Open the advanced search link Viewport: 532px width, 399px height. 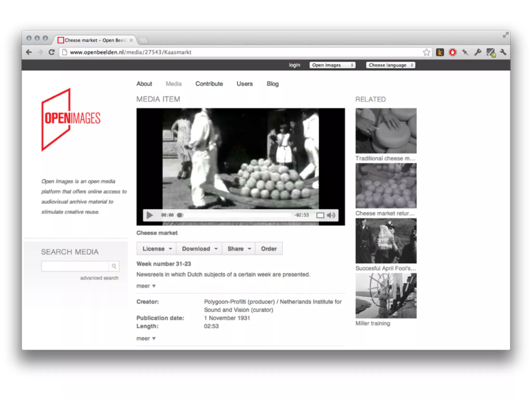point(99,278)
